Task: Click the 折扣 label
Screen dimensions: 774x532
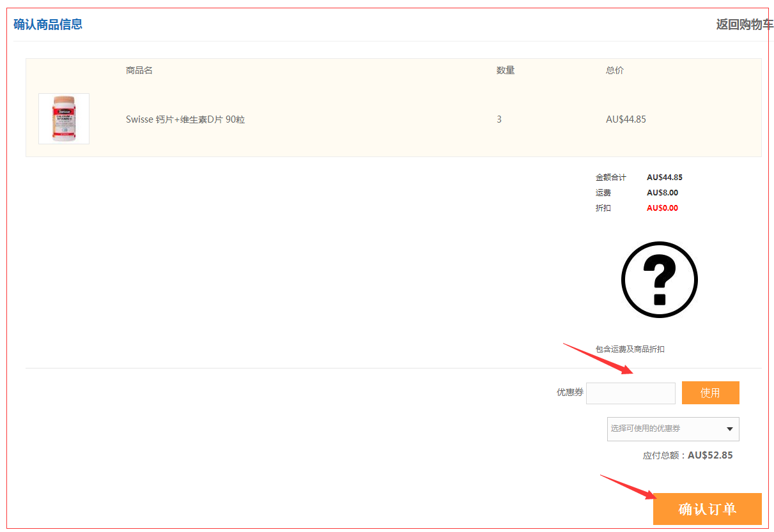Action: pos(603,208)
